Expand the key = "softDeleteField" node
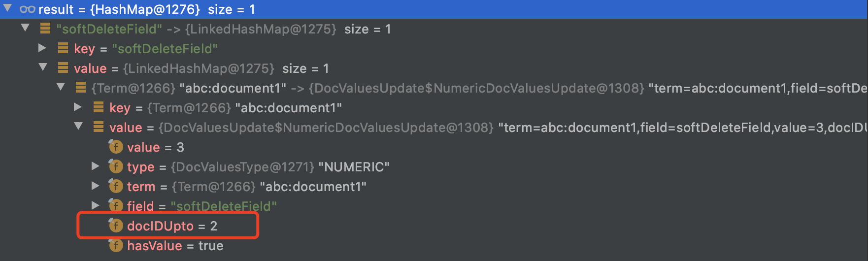 tap(42, 48)
